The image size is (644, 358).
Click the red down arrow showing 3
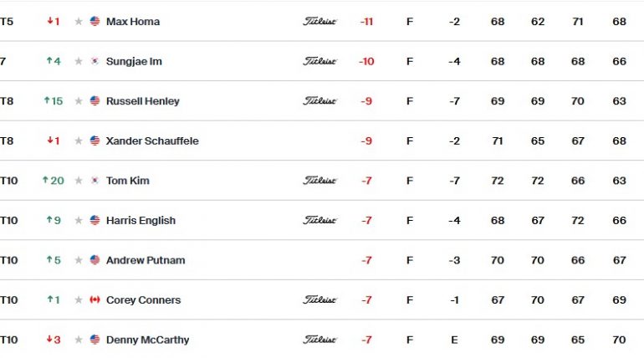point(54,340)
